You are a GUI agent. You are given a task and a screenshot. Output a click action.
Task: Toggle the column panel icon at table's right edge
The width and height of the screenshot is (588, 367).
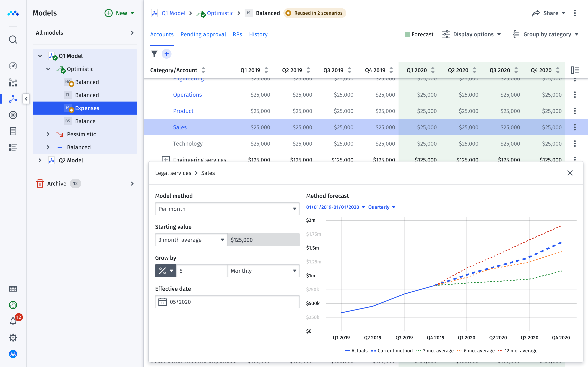point(575,70)
